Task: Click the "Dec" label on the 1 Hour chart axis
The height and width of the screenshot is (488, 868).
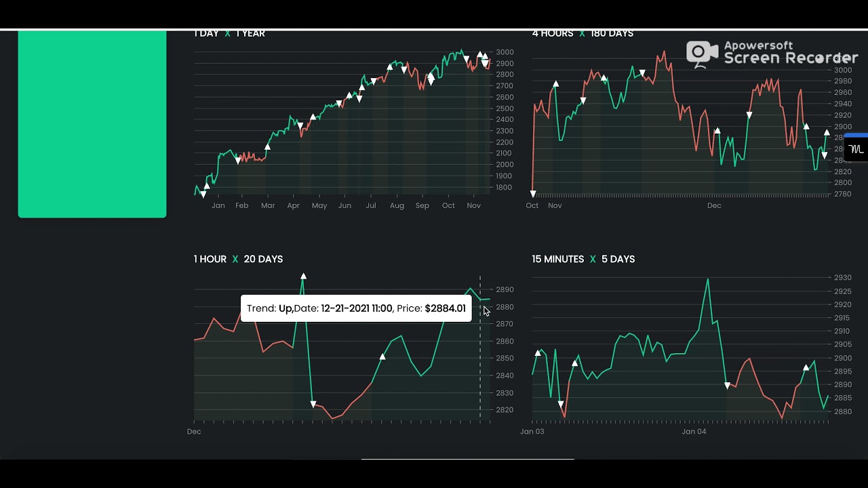Action: tap(194, 431)
